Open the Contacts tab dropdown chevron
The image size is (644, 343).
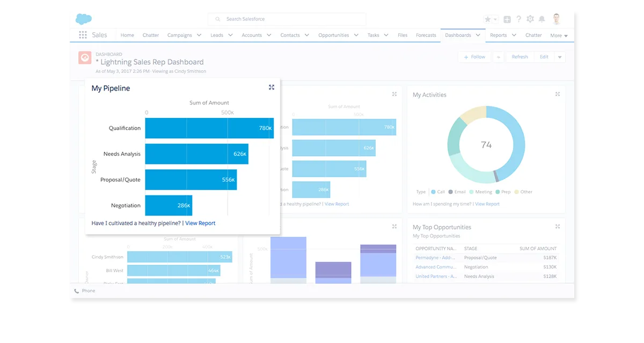307,35
